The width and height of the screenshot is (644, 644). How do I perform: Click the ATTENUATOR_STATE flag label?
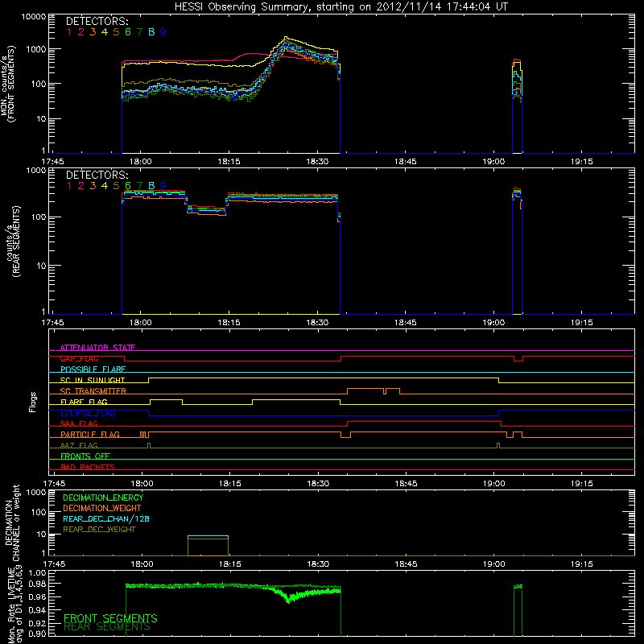(x=97, y=348)
